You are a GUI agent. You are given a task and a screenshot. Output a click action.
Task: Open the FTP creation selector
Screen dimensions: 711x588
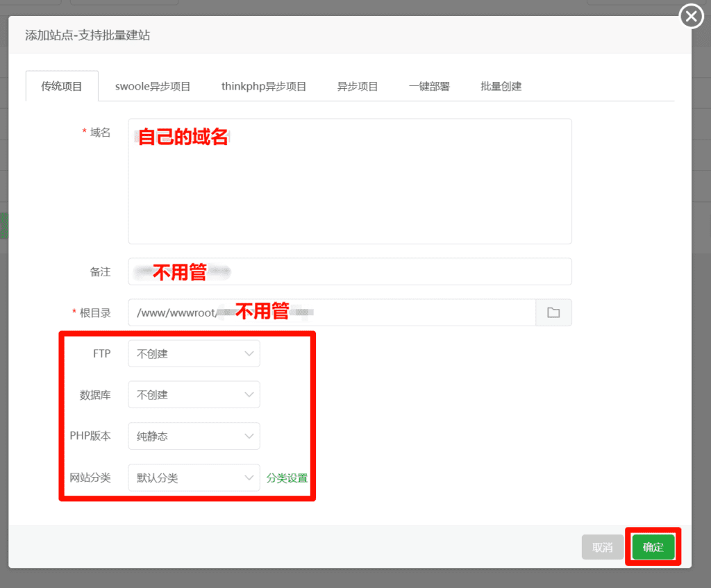tap(194, 353)
